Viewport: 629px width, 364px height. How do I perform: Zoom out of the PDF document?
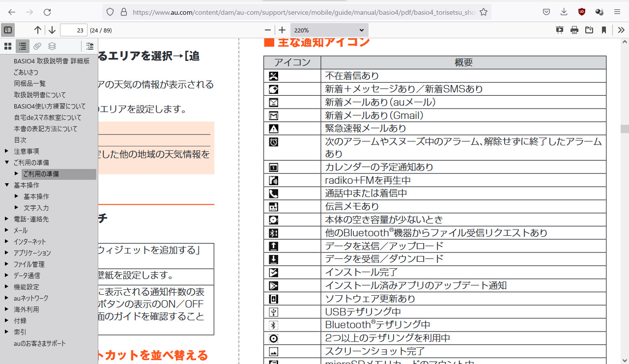pyautogui.click(x=267, y=30)
